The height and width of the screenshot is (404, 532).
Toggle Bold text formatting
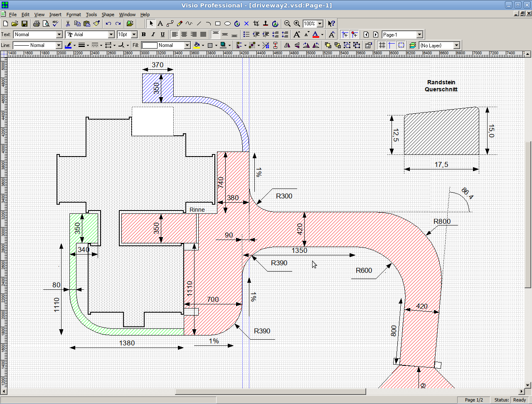click(x=143, y=34)
